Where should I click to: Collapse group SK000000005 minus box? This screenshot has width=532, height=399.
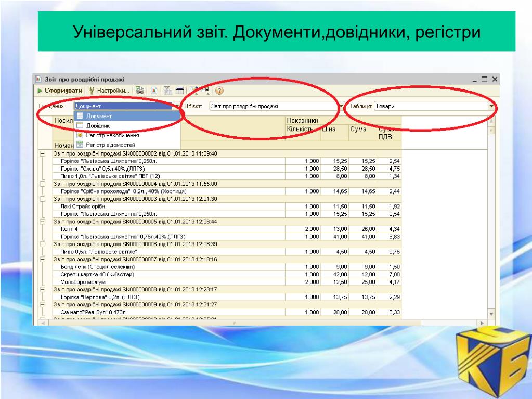pos(43,222)
